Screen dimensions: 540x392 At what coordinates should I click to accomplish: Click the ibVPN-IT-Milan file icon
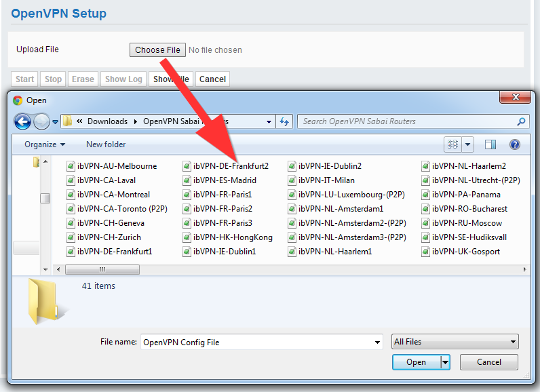(292, 180)
